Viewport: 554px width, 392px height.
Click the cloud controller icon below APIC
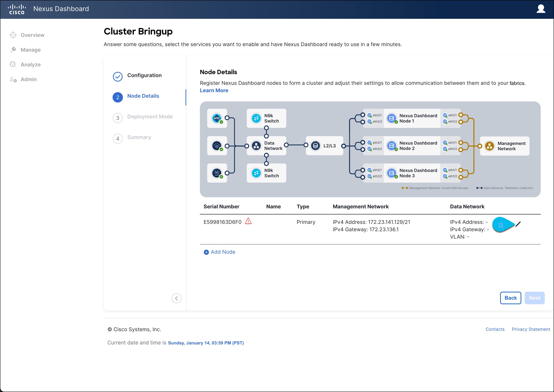coord(217,145)
